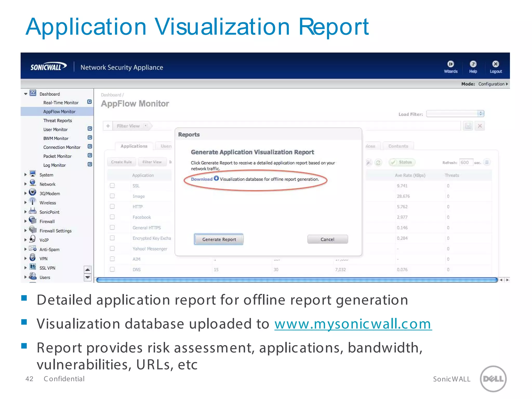
Task: Pop out User Monitor in new window
Action: (x=90, y=129)
